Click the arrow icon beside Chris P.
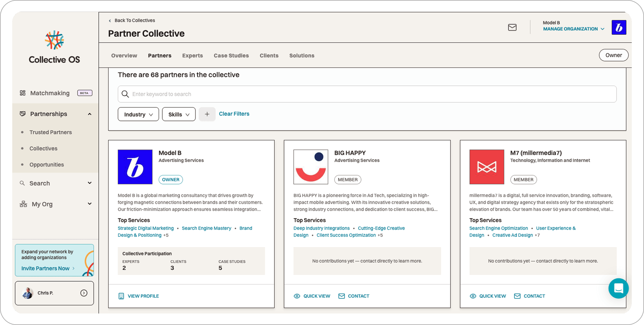Image resolution: width=644 pixels, height=325 pixels. tap(84, 293)
